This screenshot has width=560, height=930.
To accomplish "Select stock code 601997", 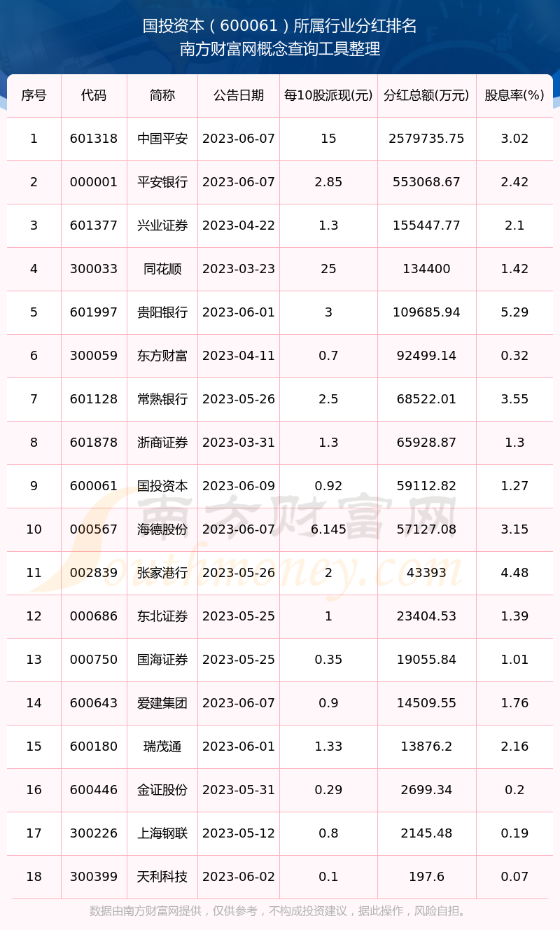I will 94,312.
